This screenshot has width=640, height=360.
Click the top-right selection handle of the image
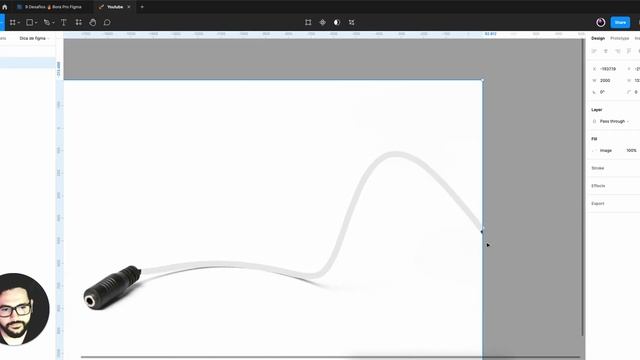pyautogui.click(x=482, y=80)
